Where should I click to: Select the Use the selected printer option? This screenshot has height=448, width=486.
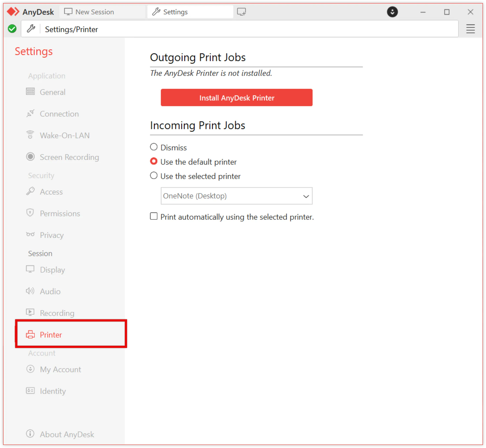(x=154, y=176)
